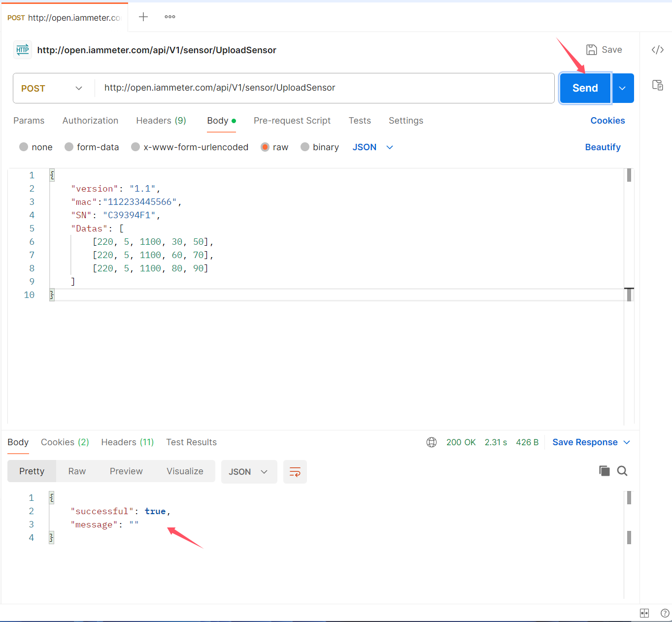Open the POST method dropdown
The image size is (672, 622).
53,88
